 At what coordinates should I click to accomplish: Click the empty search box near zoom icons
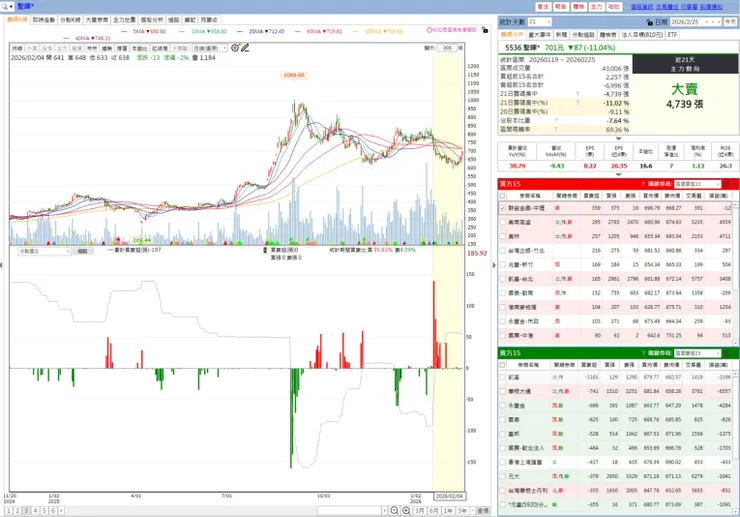pos(349,511)
